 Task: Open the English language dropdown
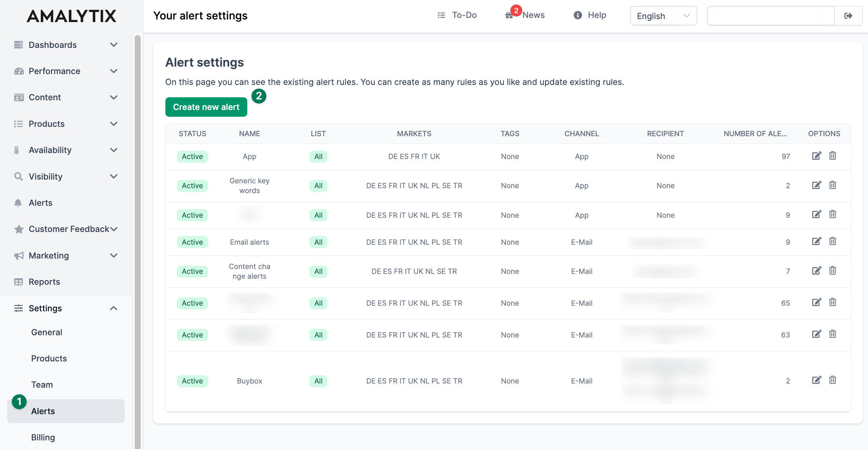[x=663, y=16]
